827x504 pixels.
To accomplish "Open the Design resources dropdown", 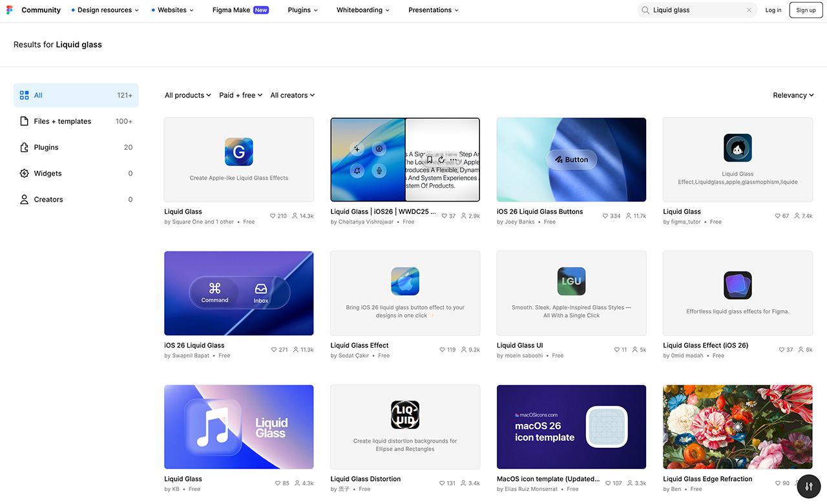I will click(x=105, y=10).
